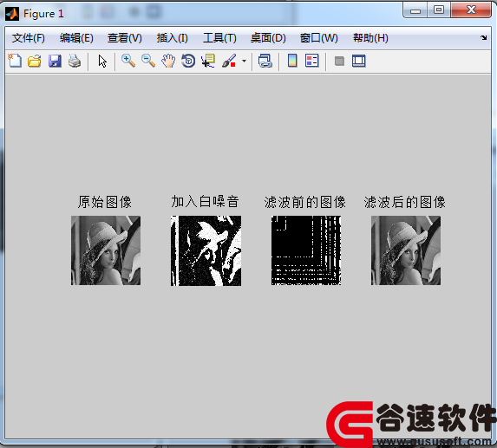Minimize the Figure 1 window
Image resolution: width=497 pixels, height=448 pixels.
point(415,10)
